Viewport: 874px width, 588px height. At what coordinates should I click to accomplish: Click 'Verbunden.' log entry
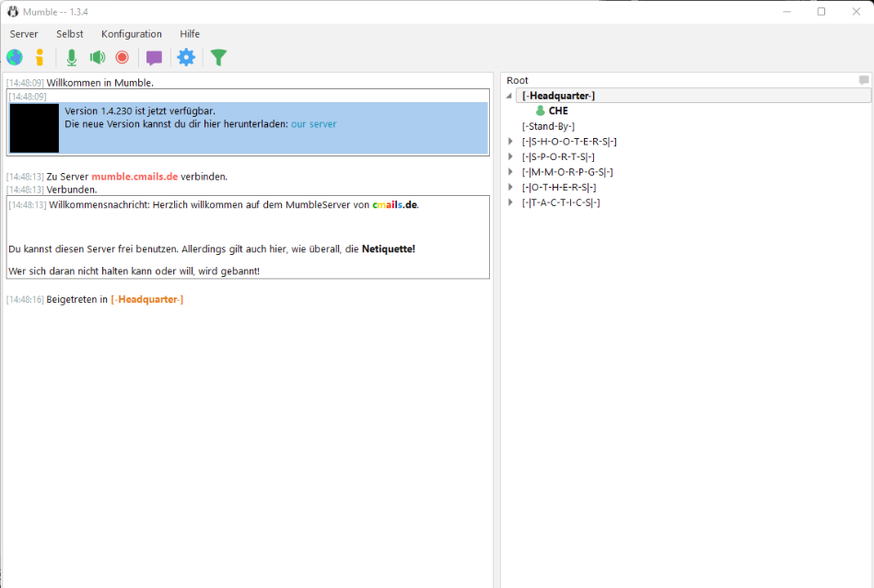(x=71, y=190)
